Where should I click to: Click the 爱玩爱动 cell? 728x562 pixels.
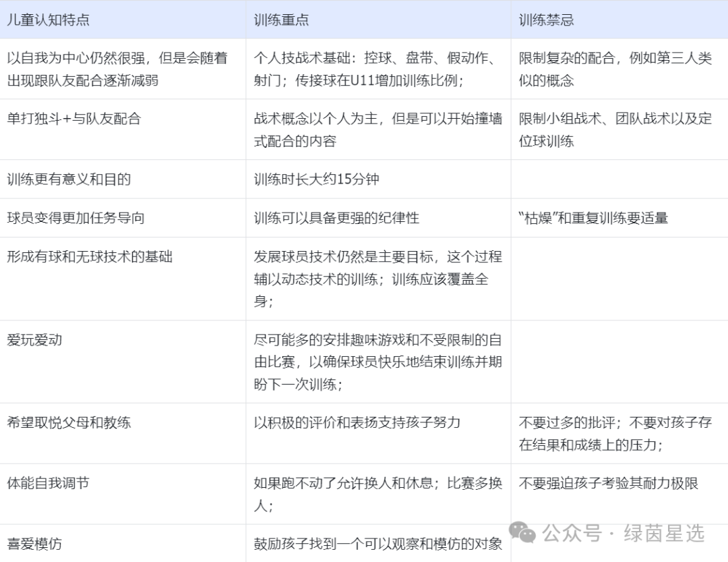coord(123,362)
